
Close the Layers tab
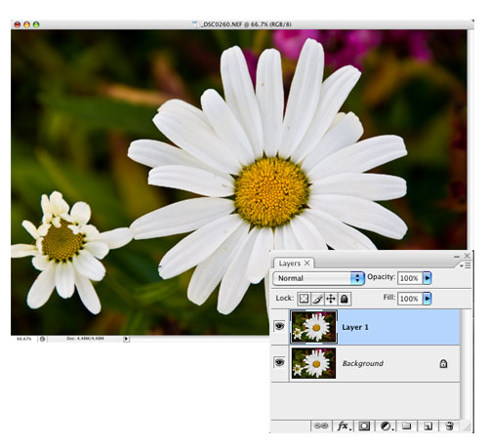(306, 263)
